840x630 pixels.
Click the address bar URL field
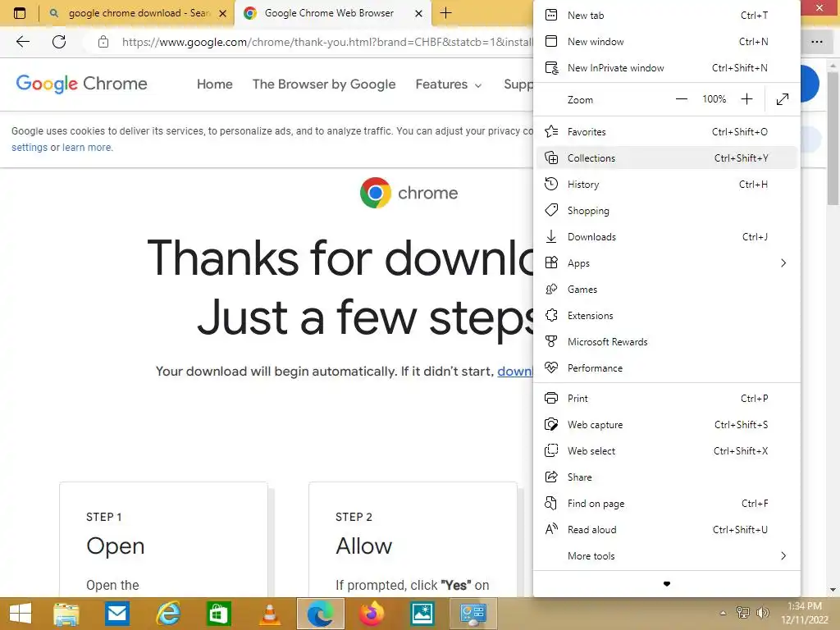(326, 43)
